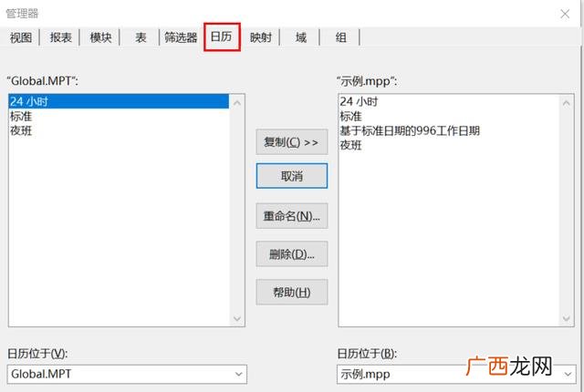The image size is (584, 392).
Task: Click the 重命名(N)... button
Action: pos(292,216)
